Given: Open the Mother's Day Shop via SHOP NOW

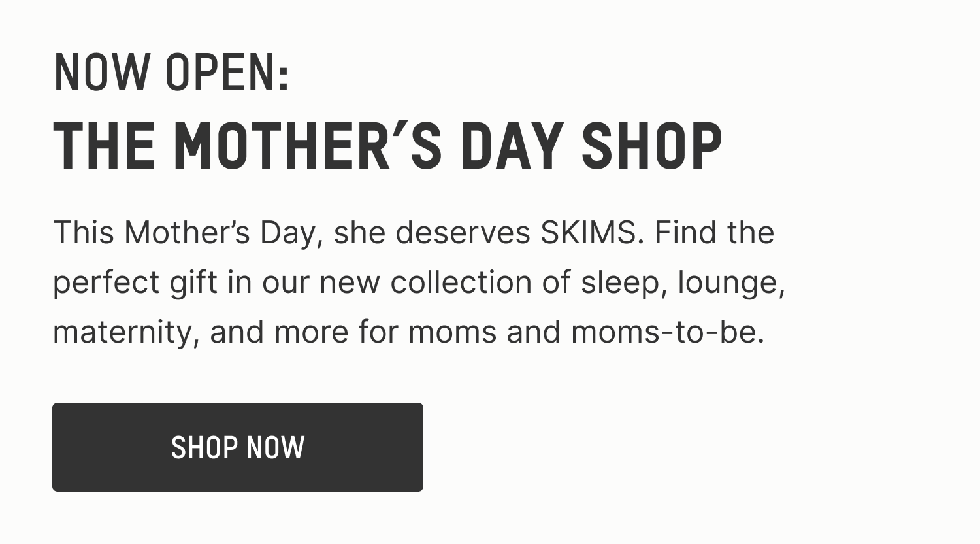Looking at the screenshot, I should [237, 447].
